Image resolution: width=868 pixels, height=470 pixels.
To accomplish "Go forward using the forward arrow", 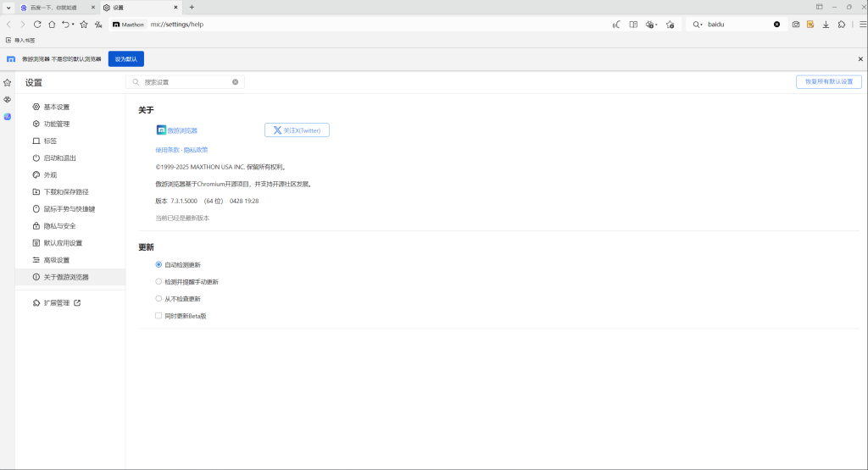I will (23, 25).
